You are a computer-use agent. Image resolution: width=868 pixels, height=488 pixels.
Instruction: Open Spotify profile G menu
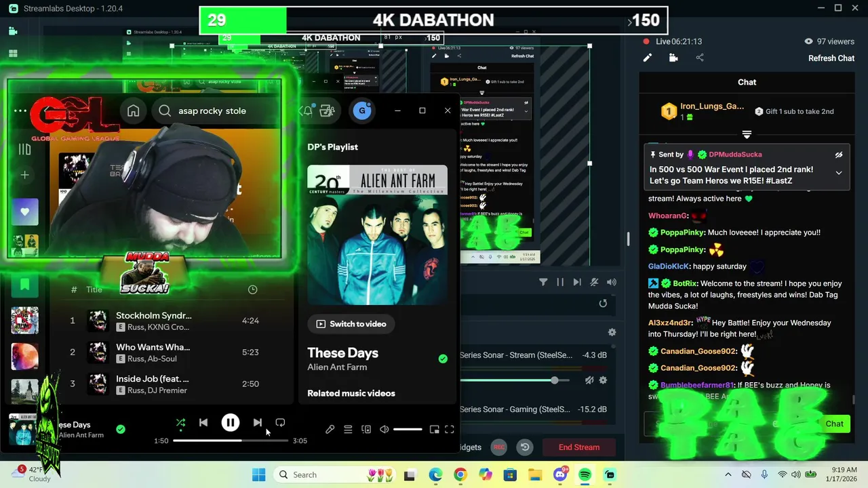tap(362, 110)
